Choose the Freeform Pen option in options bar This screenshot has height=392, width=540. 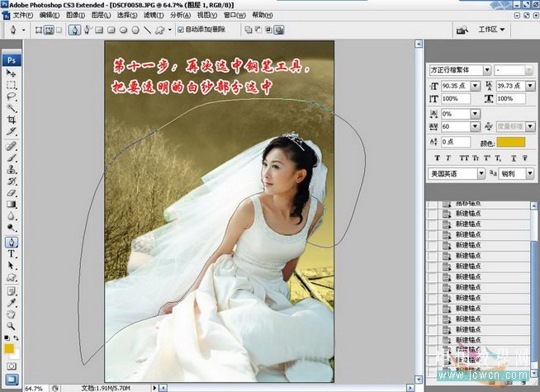pos(87,31)
